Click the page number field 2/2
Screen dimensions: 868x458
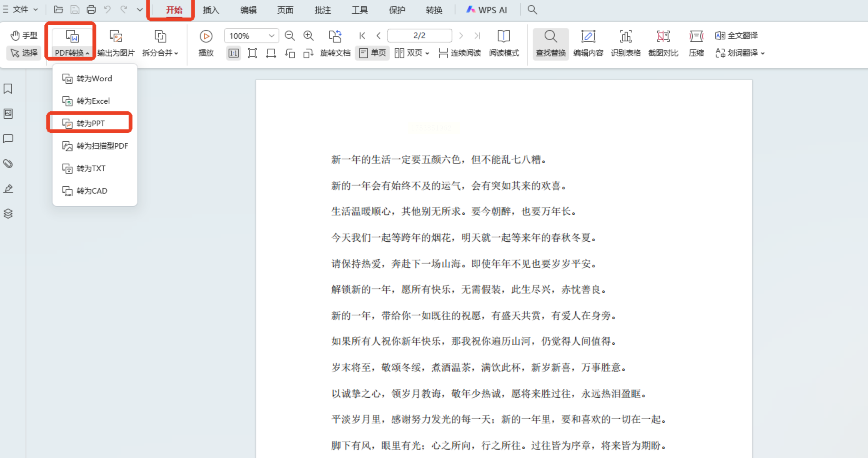point(419,36)
